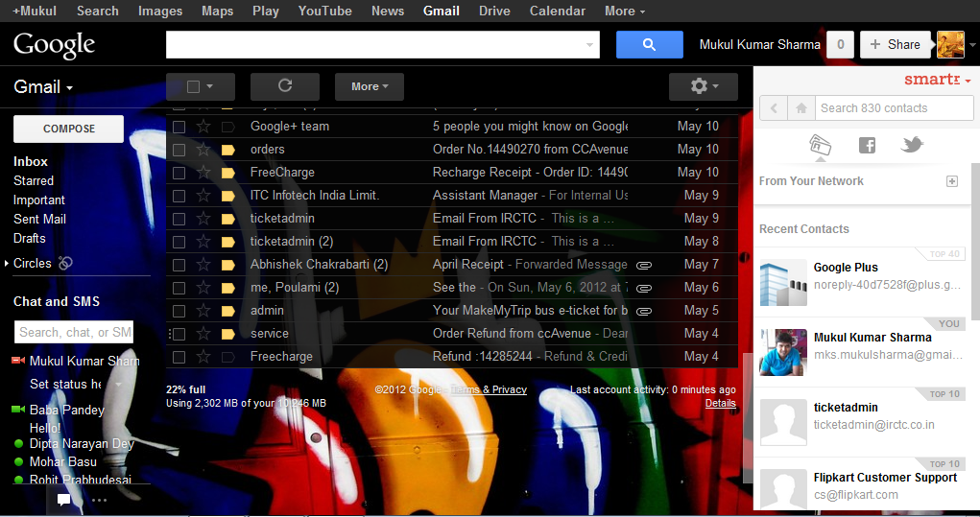The width and height of the screenshot is (980, 517).
Task: Open Maps in the Google bar
Action: [218, 11]
